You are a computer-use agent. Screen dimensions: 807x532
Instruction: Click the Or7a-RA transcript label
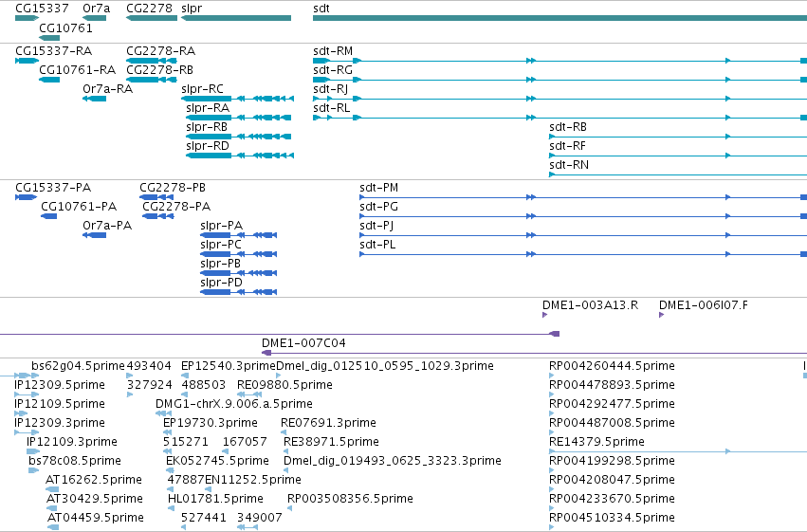click(107, 89)
